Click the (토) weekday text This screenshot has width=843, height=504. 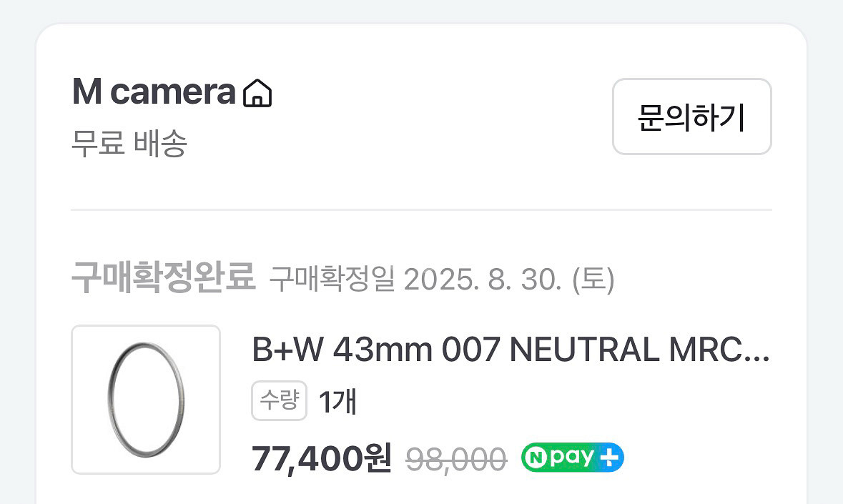pyautogui.click(x=593, y=280)
